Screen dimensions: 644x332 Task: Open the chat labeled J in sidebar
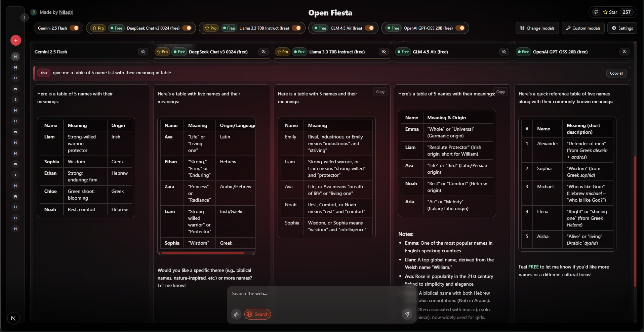[15, 175]
